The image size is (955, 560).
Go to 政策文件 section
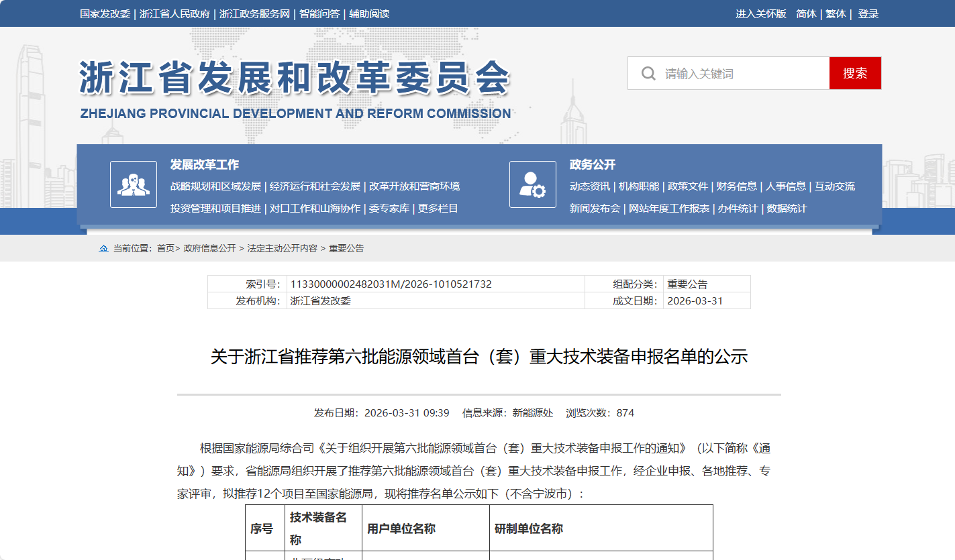(x=687, y=186)
